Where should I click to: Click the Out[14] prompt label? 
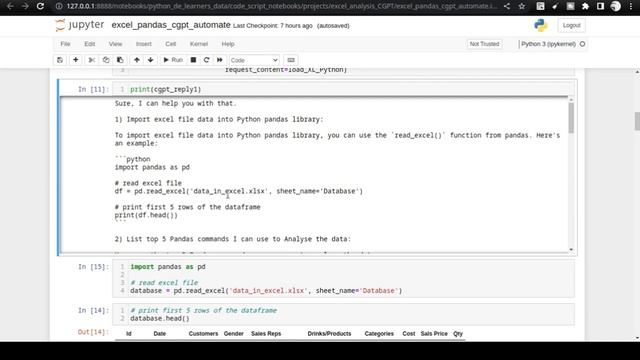93,332
